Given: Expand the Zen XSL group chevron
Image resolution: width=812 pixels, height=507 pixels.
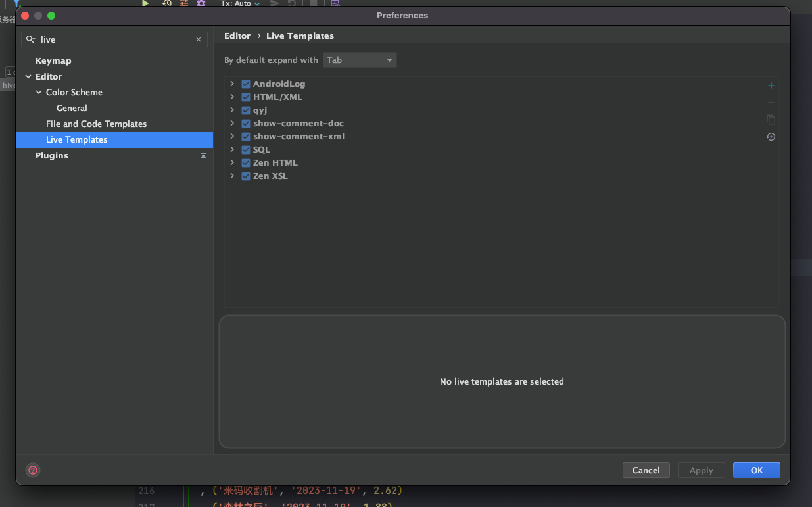Looking at the screenshot, I should (232, 176).
